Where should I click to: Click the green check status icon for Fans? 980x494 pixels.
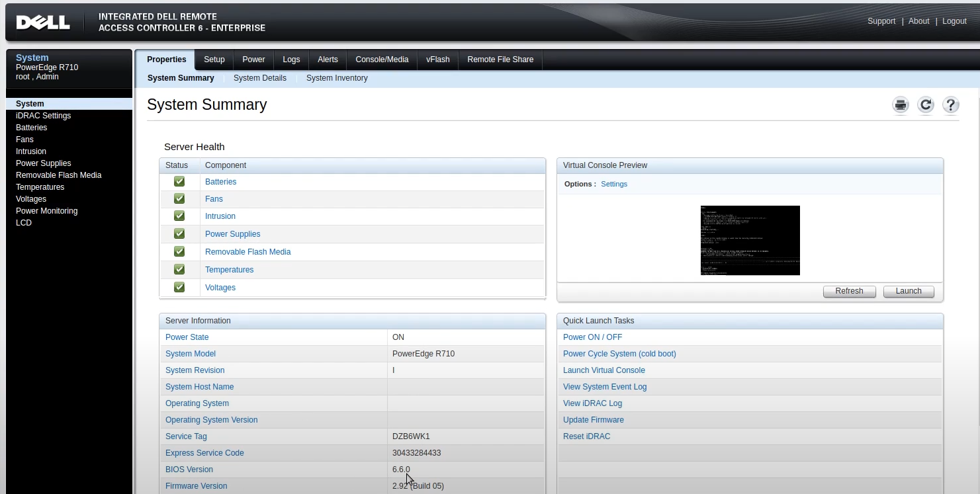coord(179,198)
